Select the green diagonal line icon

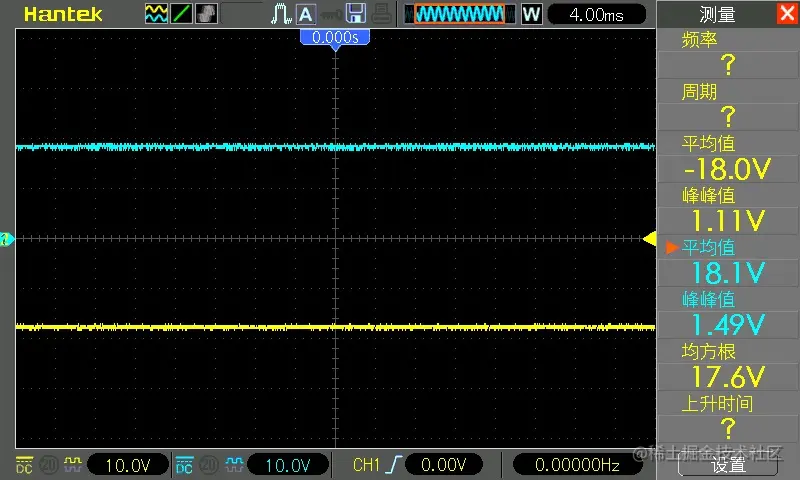click(x=181, y=14)
